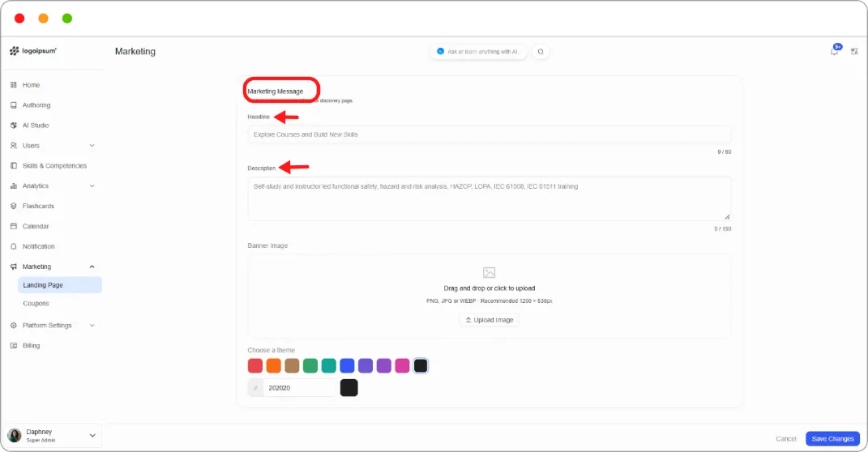Open notifications bell with 9+ badge
Image resolution: width=868 pixels, height=452 pixels.
[834, 51]
